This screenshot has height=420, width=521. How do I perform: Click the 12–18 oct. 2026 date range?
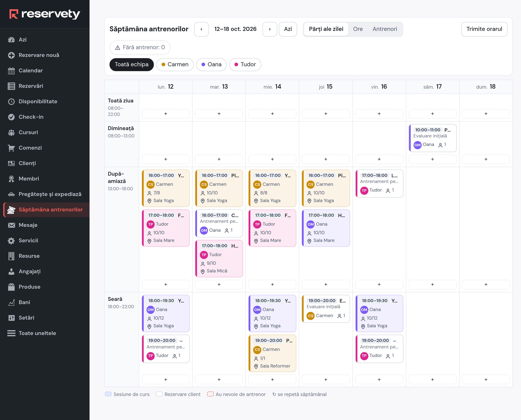coord(235,29)
